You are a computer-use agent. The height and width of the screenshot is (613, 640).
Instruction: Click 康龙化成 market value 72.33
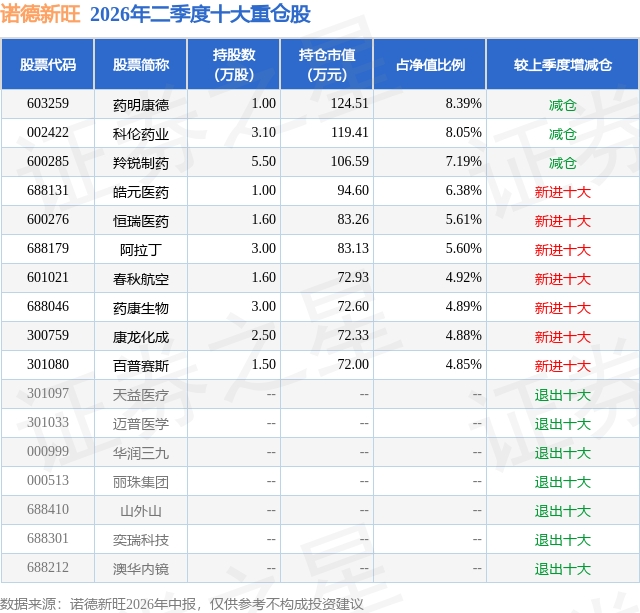pos(353,335)
